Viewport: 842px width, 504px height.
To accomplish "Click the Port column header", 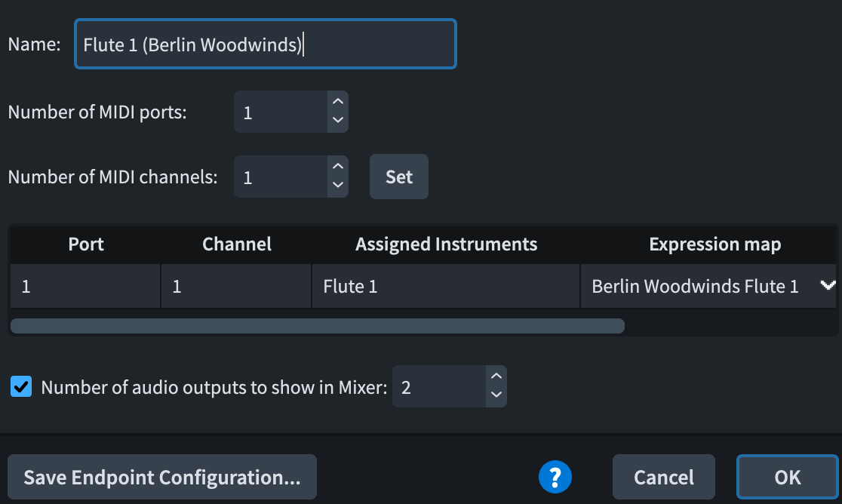I will click(86, 244).
